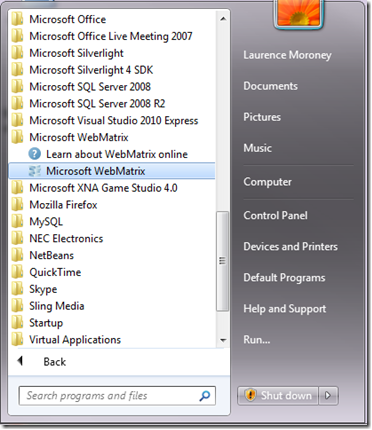The image size is (372, 430).
Task: Select the NEC Electronics entry
Action: coord(112,239)
